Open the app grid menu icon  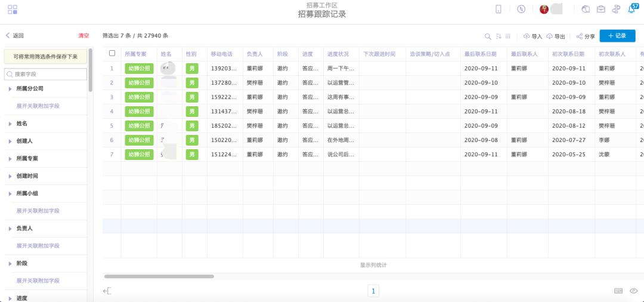click(x=13, y=10)
